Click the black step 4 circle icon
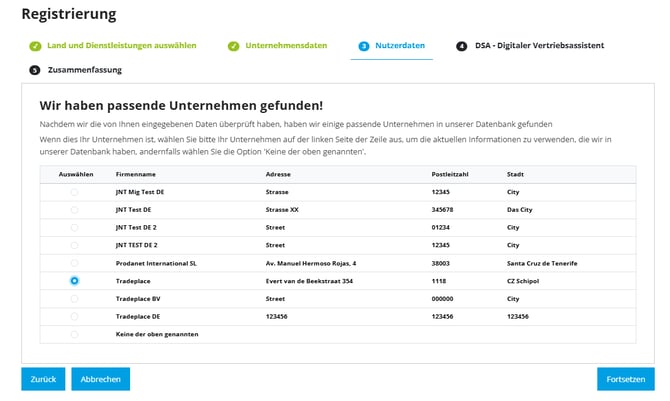 (462, 46)
